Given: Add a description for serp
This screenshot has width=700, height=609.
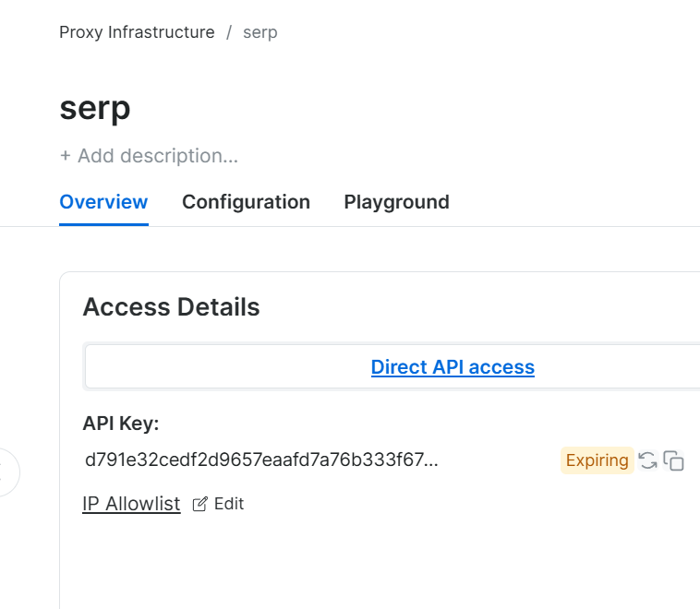Looking at the screenshot, I should click(149, 156).
